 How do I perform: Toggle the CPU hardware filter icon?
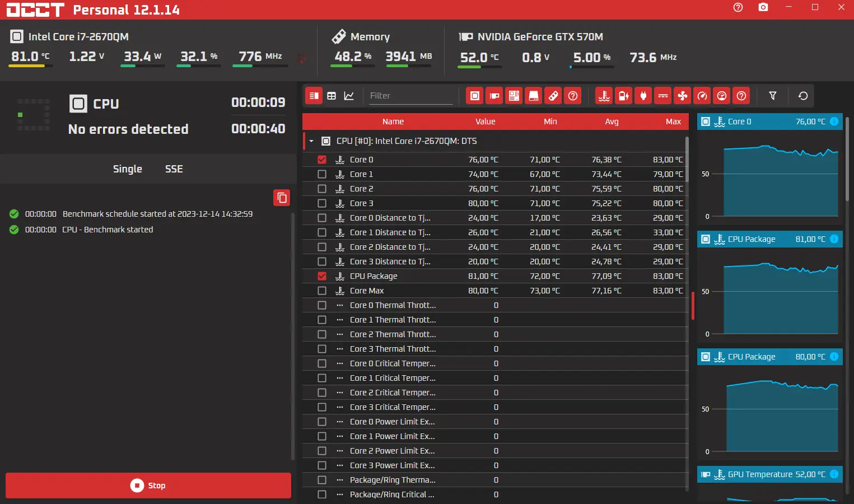474,96
